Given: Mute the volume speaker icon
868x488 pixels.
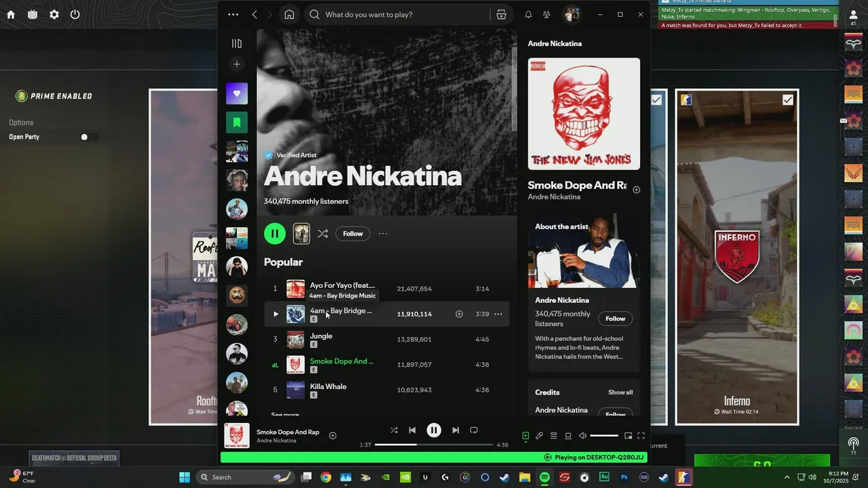Looking at the screenshot, I should [583, 436].
